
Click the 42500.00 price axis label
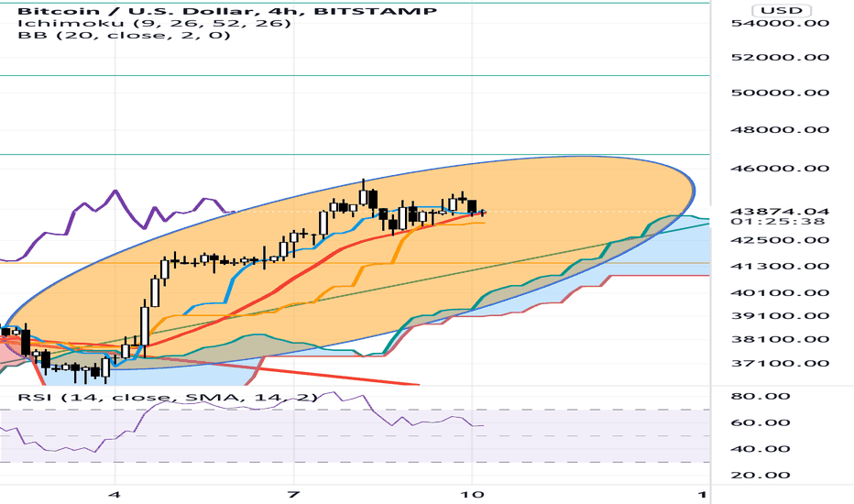click(x=780, y=240)
